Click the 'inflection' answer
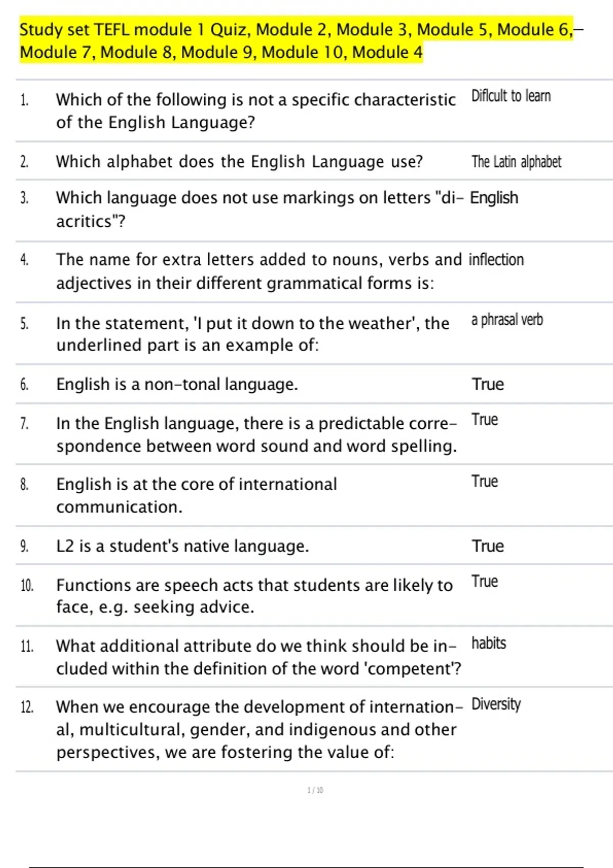Screen dimensions: 613x868 coord(497,259)
